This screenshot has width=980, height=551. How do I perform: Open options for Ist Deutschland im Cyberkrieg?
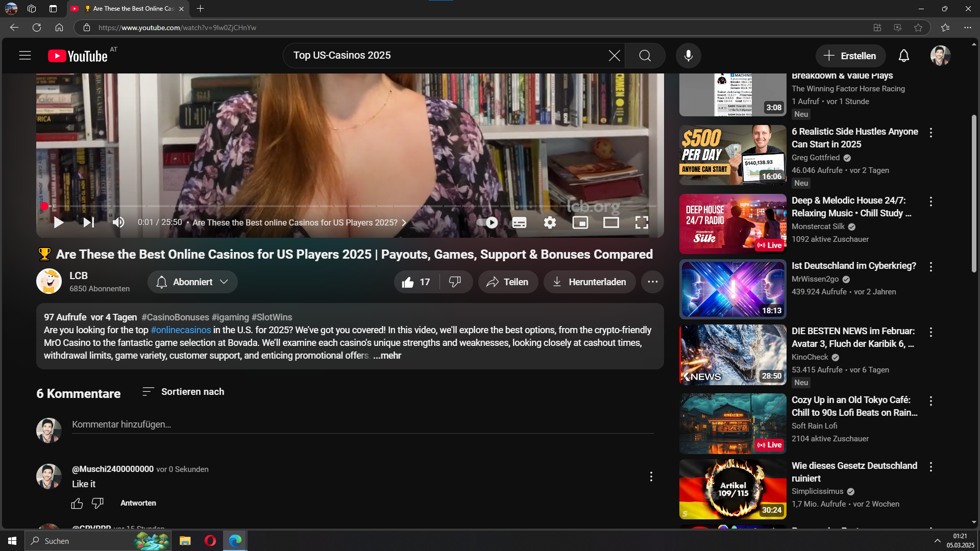[931, 267]
